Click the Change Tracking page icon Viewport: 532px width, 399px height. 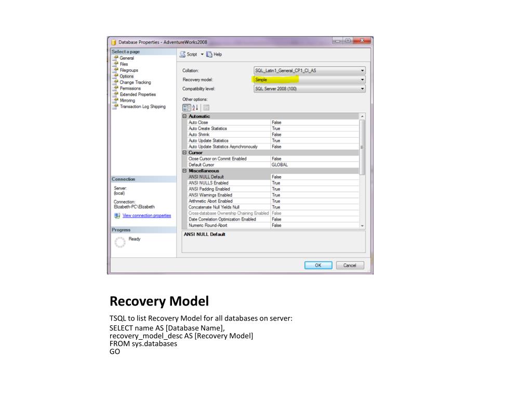115,83
